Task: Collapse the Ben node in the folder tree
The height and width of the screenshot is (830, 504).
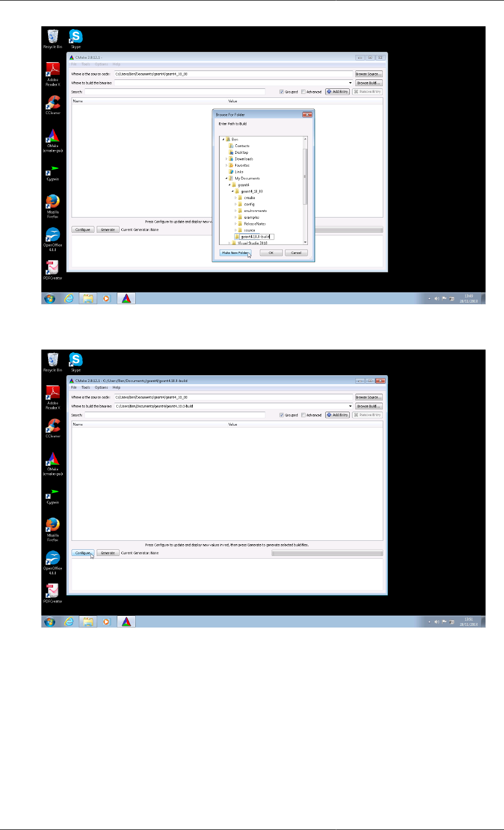Action: tap(223, 139)
